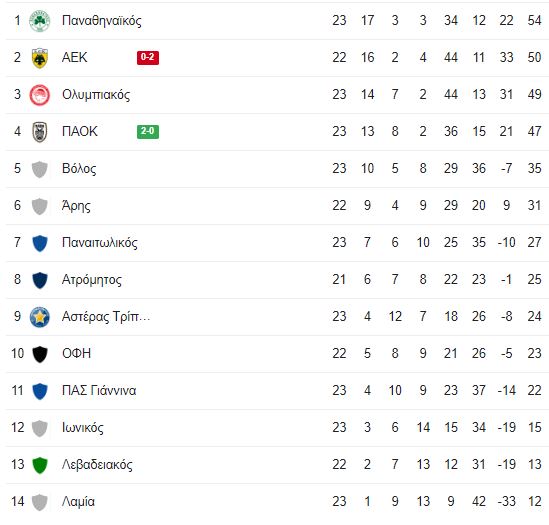The image size is (549, 525).
Task: Open the Ιωνικός team link
Action: [83, 428]
